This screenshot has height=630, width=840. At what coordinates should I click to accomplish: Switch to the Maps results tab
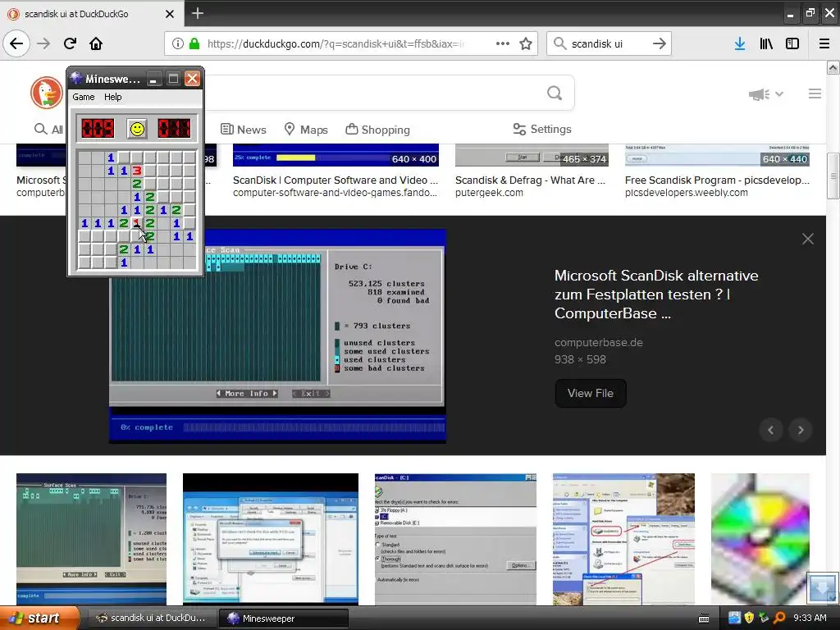(x=306, y=129)
